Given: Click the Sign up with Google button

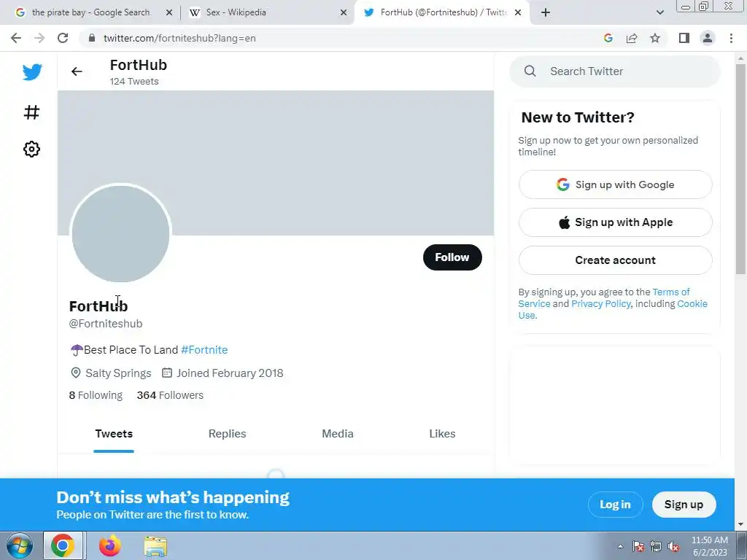Looking at the screenshot, I should click(615, 184).
